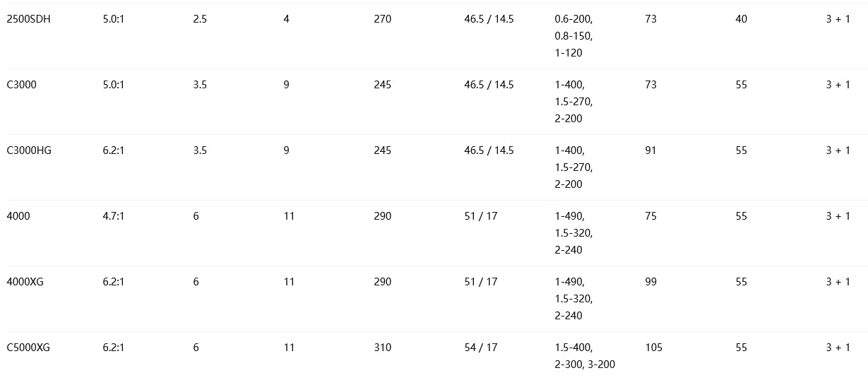
Task: Select the 4000XG model name cell
Action: point(25,282)
